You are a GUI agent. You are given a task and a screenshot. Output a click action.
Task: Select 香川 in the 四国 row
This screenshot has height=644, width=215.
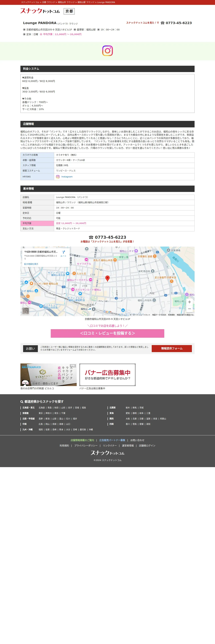128,424
